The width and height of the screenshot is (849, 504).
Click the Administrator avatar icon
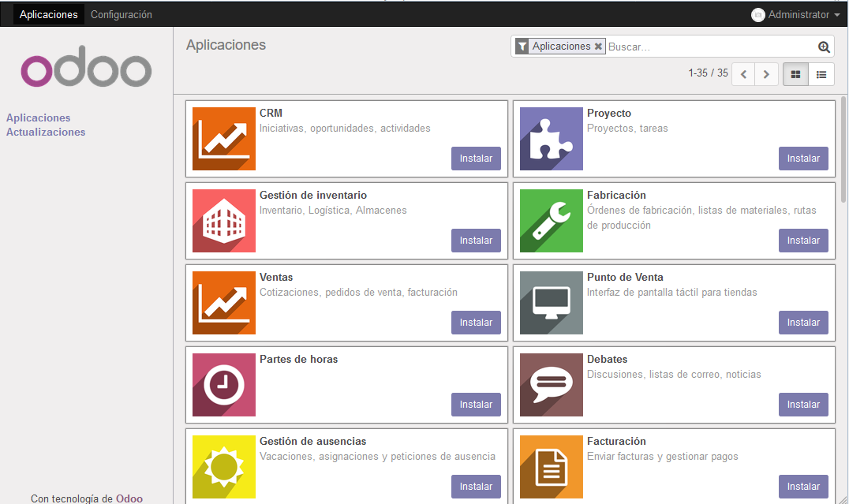tap(758, 15)
